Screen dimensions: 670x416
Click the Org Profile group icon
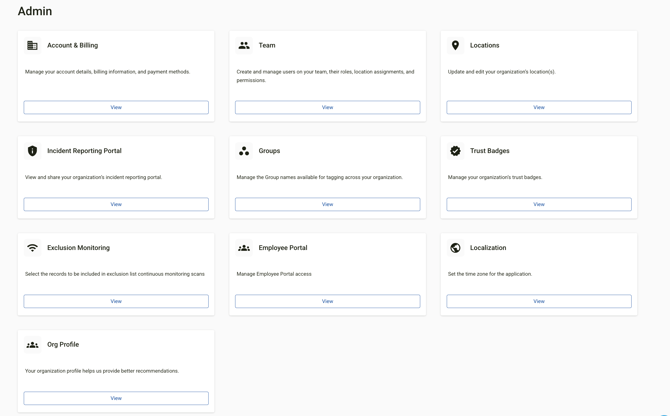32,345
